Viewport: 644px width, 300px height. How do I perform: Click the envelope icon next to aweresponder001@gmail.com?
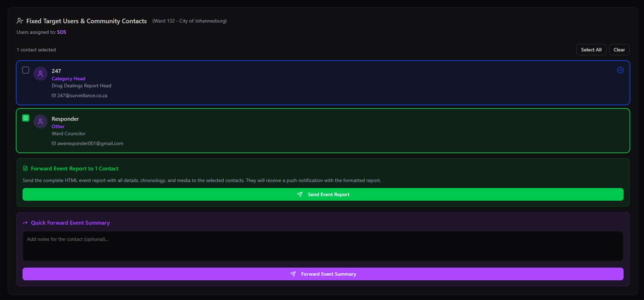click(54, 143)
